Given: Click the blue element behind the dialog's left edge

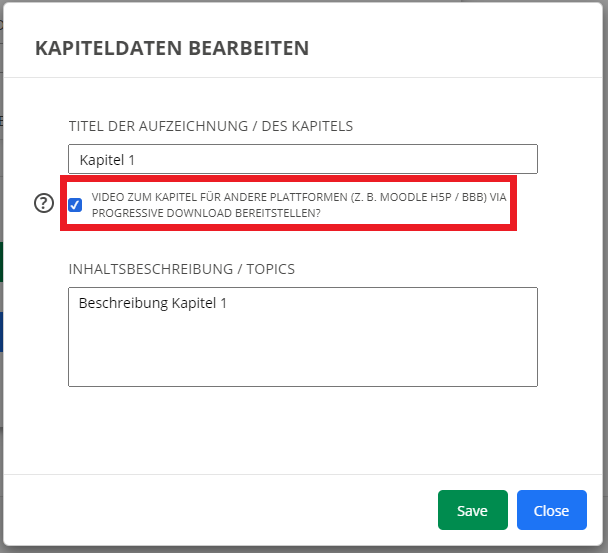Looking at the screenshot, I should tap(1, 331).
